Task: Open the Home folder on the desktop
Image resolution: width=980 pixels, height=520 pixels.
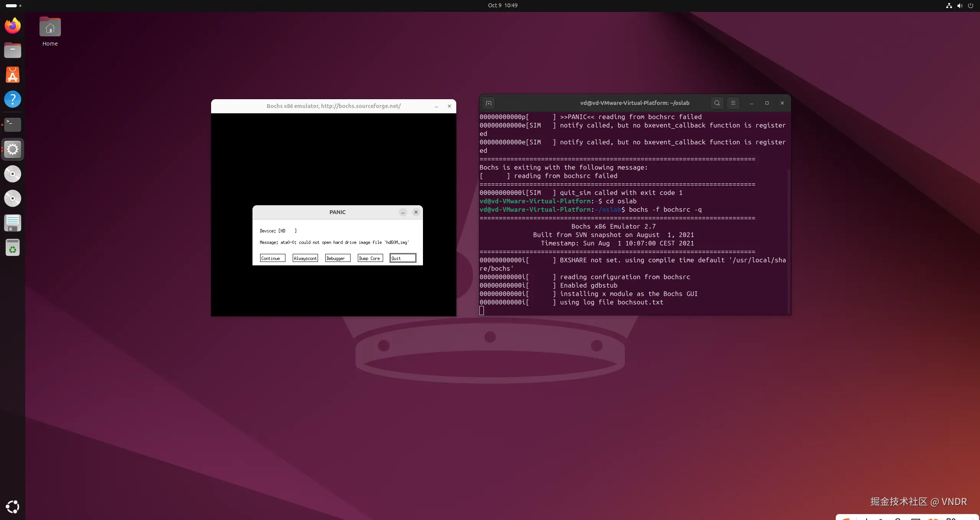Action: (50, 31)
